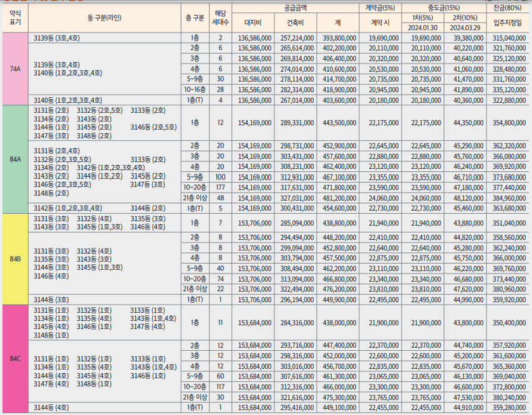Click the 입주지정일 sub-header
Viewport: 532px width, 415px height.
click(x=508, y=22)
